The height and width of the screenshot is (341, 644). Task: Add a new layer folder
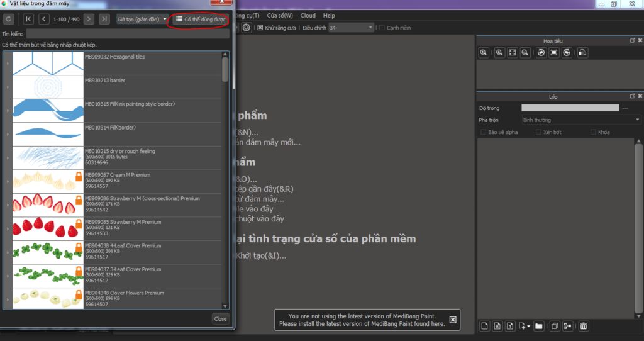(538, 326)
